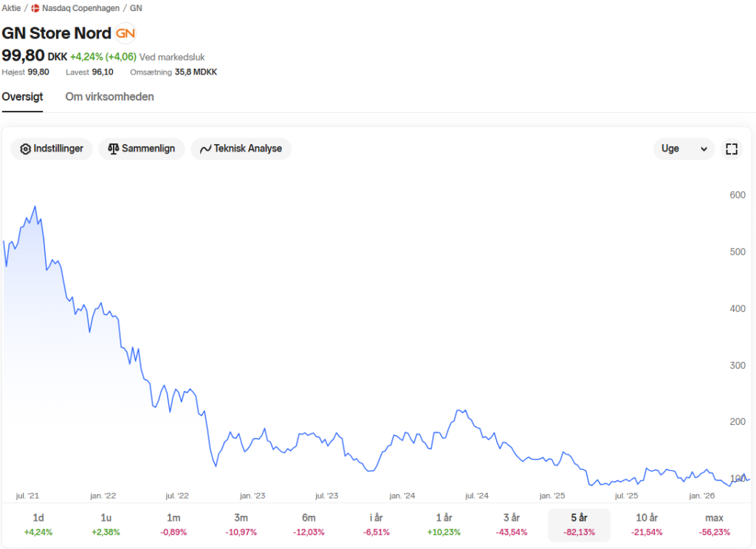Viewport: 756px width, 549px height.
Task: Click the jan. '22 x-axis label
Action: pyautogui.click(x=103, y=496)
